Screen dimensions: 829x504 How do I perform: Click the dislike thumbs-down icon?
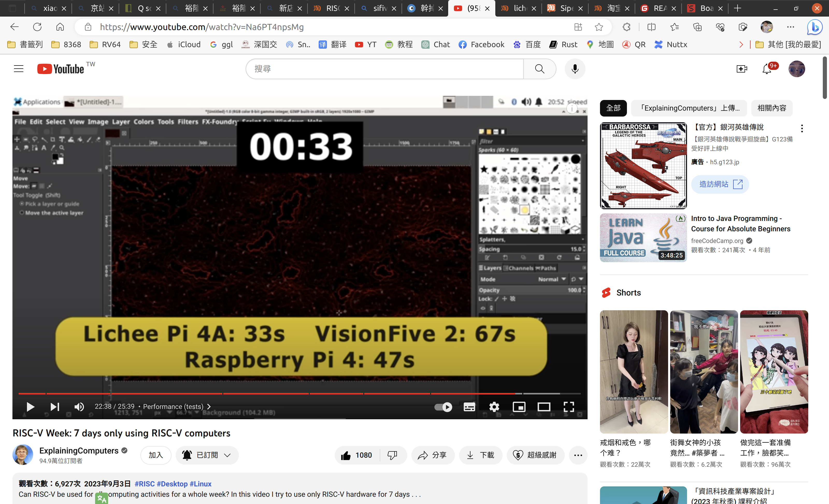[392, 455]
